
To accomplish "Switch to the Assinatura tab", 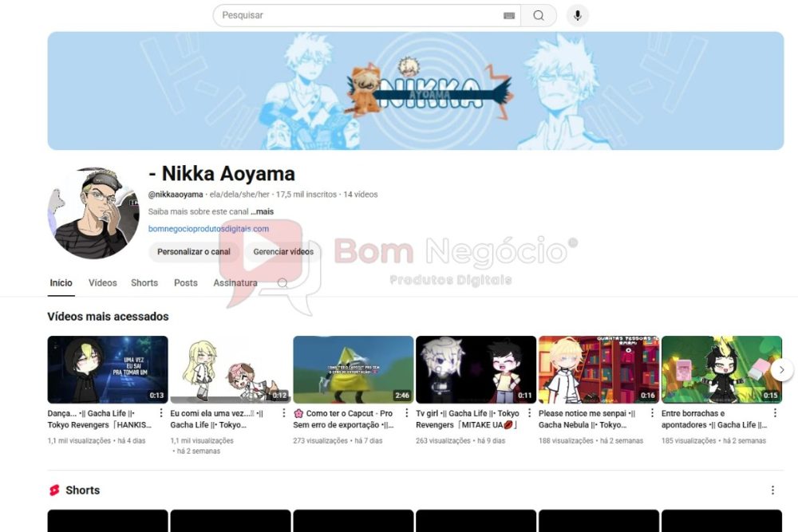I will [x=235, y=283].
